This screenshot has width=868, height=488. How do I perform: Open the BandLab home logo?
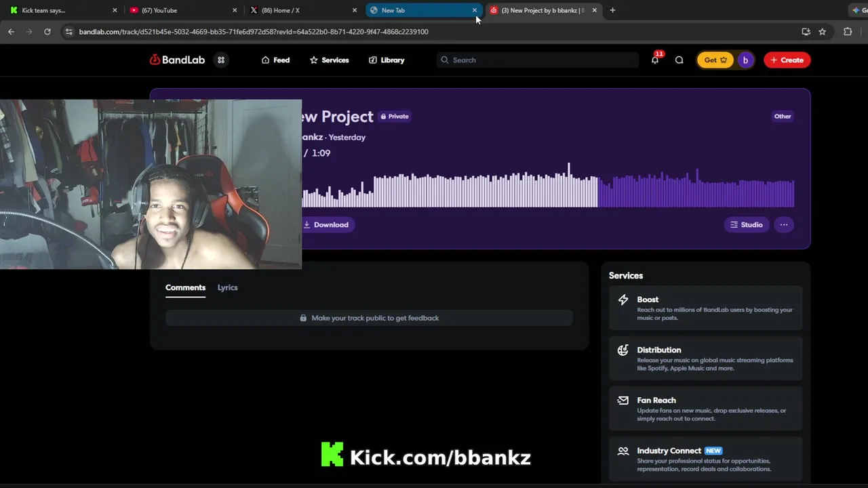[177, 60]
